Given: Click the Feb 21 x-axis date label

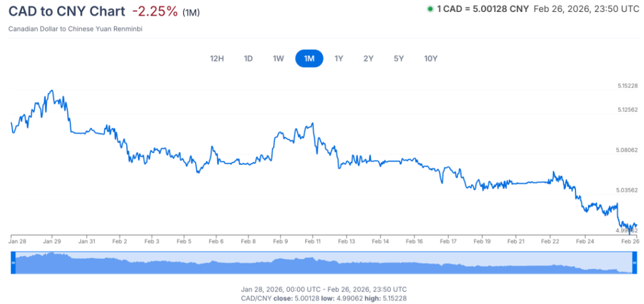Looking at the screenshot, I should (517, 241).
